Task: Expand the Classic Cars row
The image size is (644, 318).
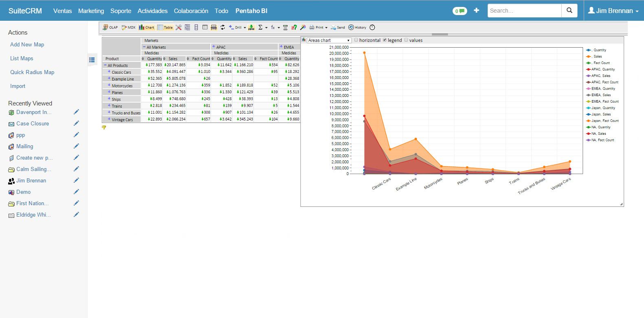Action: [109, 72]
